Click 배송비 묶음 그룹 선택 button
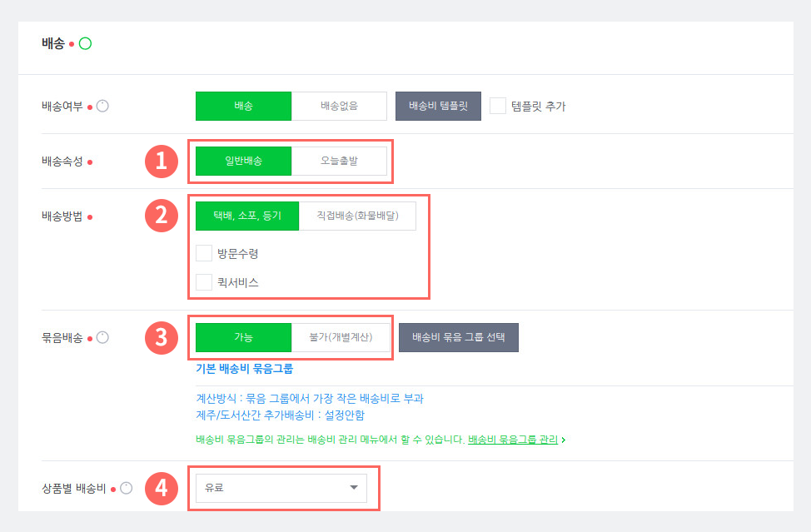The width and height of the screenshot is (811, 532). [459, 337]
